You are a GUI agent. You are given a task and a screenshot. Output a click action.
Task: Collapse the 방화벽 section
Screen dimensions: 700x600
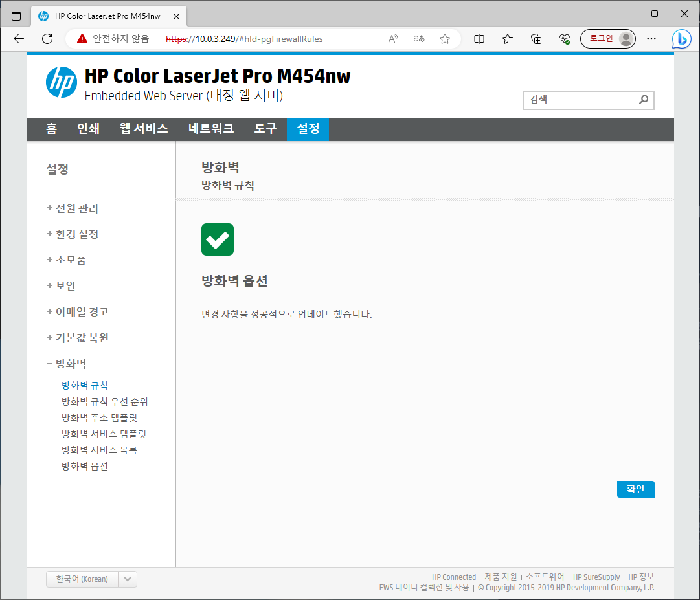click(x=67, y=364)
